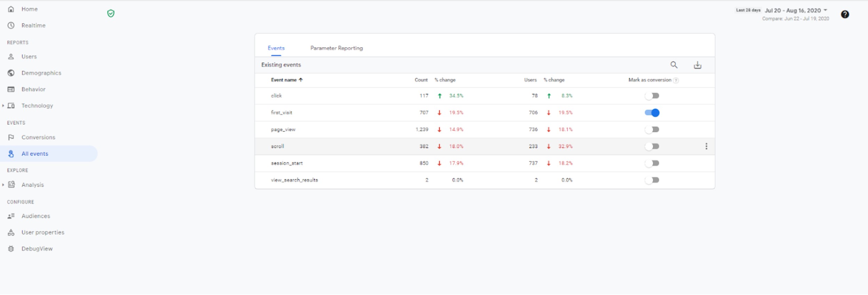The image size is (868, 295).
Task: Open the page_view event
Action: click(x=283, y=130)
